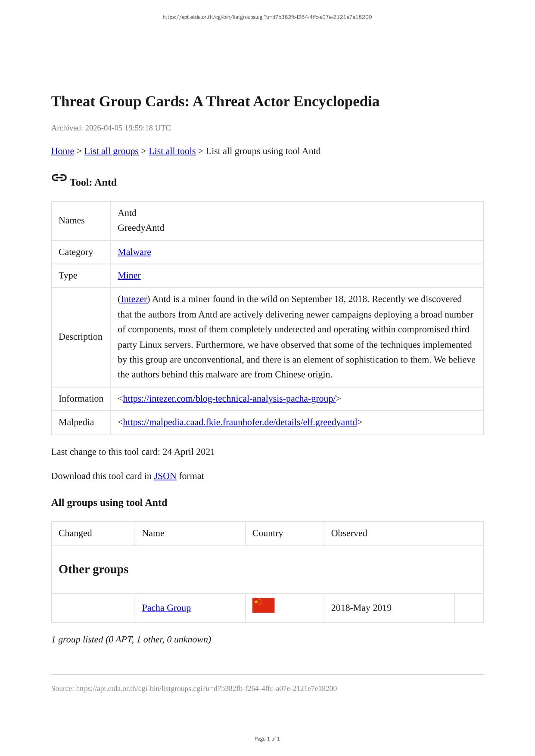Open the intezer.com Pacha group blog URL

coord(229,399)
